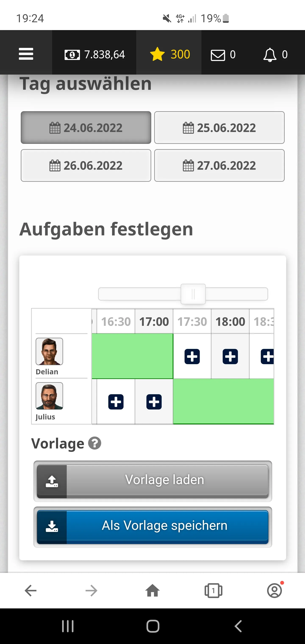Click the timeline slider handle
Screen dimensions: 305x644
(x=193, y=294)
